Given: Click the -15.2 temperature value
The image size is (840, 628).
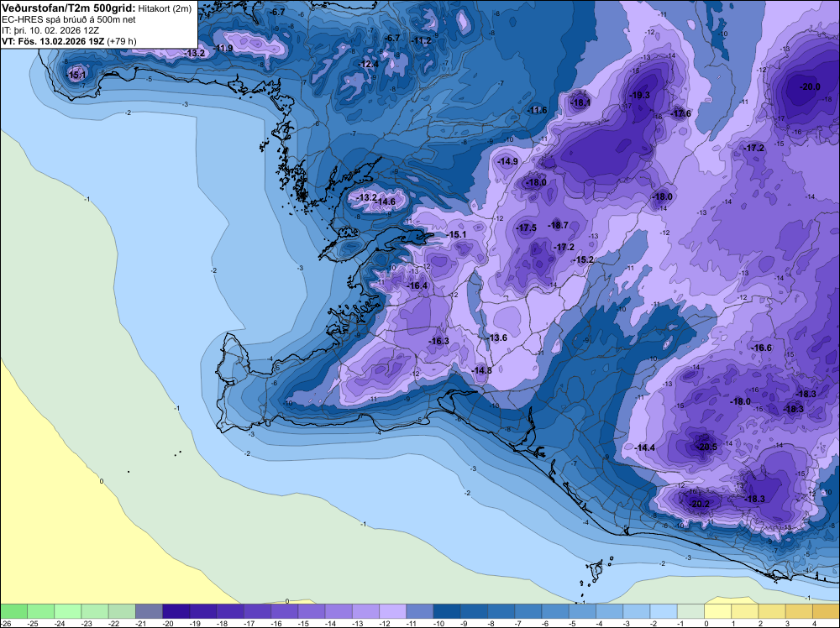Looking at the screenshot, I should 584,259.
